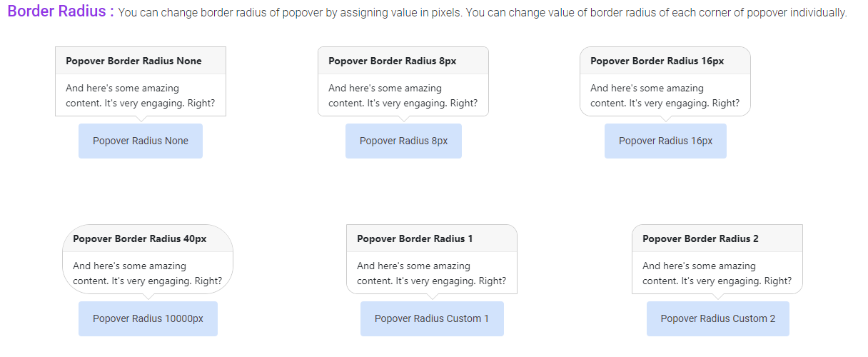Click the Popover Border Radius None header
This screenshot has width=868, height=357.
134,61
